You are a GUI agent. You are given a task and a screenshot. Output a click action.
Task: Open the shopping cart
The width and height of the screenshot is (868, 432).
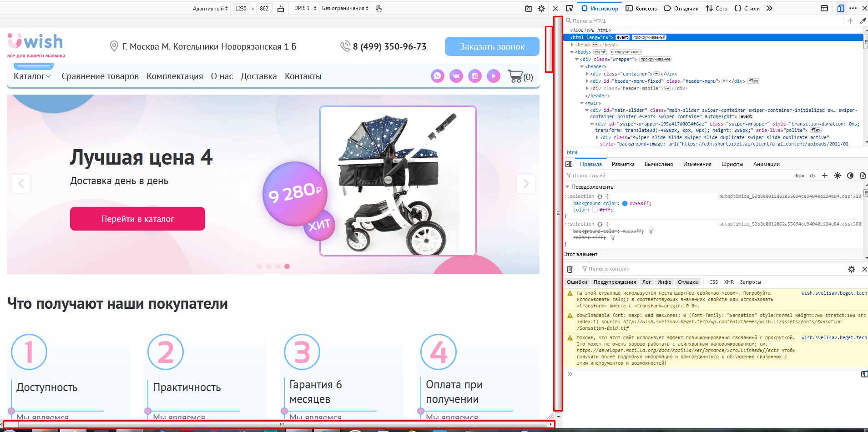pyautogui.click(x=520, y=76)
